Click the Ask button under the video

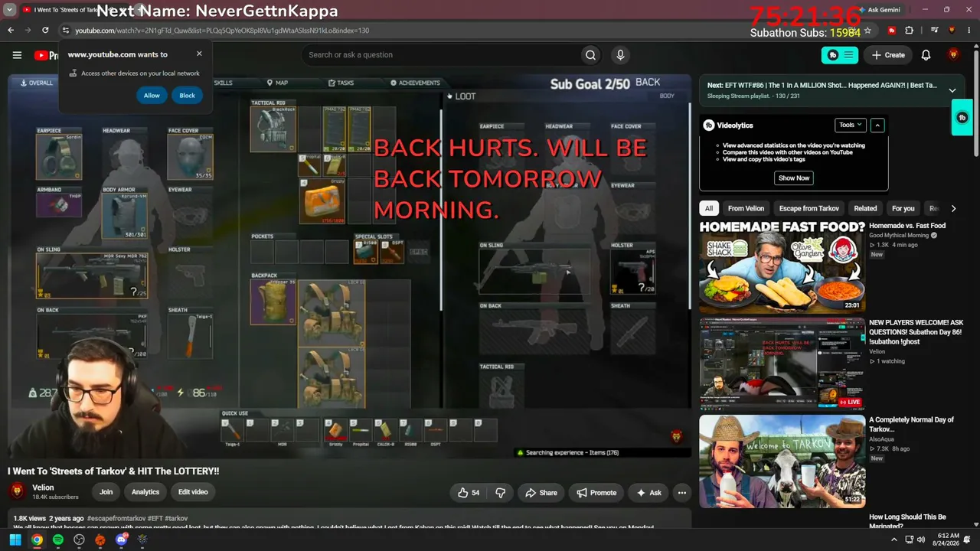tap(648, 493)
